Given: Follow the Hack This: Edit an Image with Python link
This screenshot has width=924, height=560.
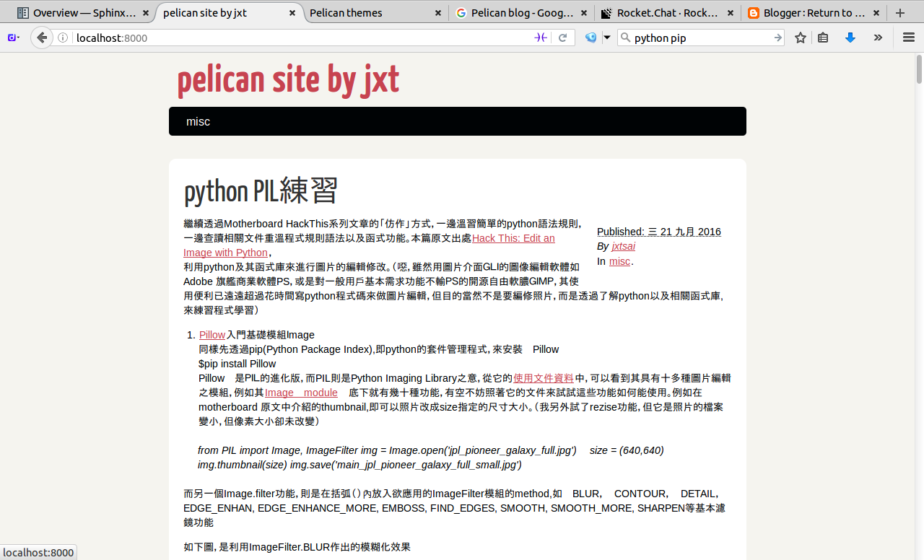Looking at the screenshot, I should pyautogui.click(x=369, y=245).
